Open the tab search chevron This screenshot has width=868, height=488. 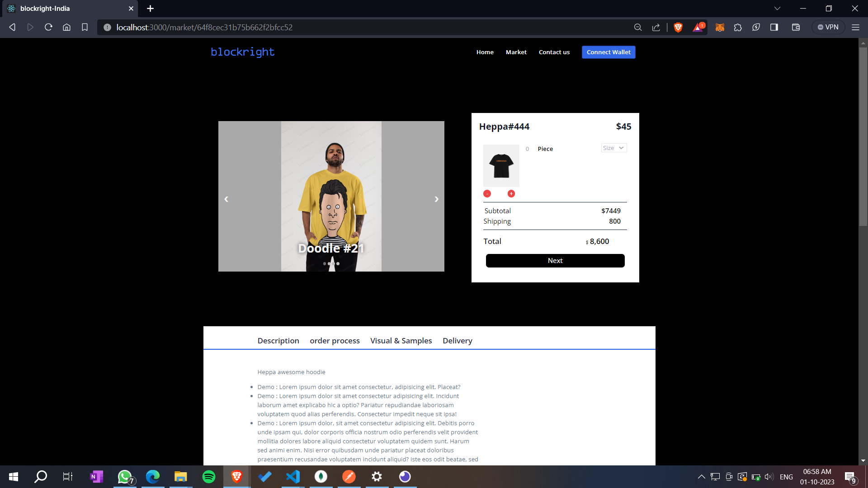[x=777, y=9]
